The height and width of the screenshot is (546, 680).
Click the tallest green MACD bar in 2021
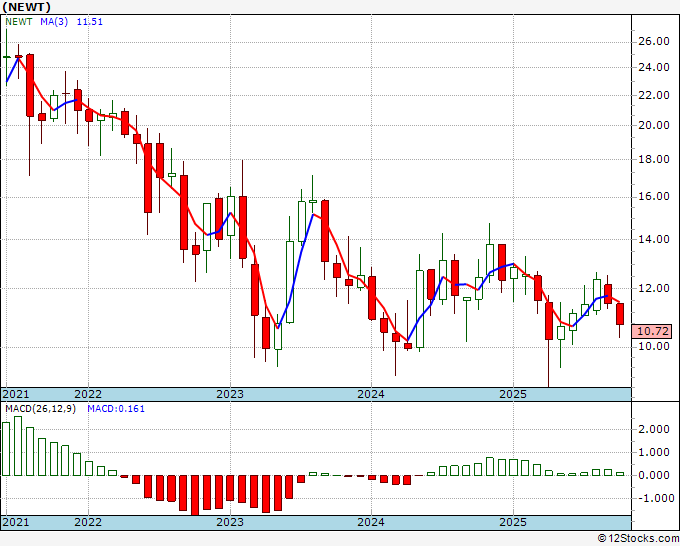(x=18, y=446)
